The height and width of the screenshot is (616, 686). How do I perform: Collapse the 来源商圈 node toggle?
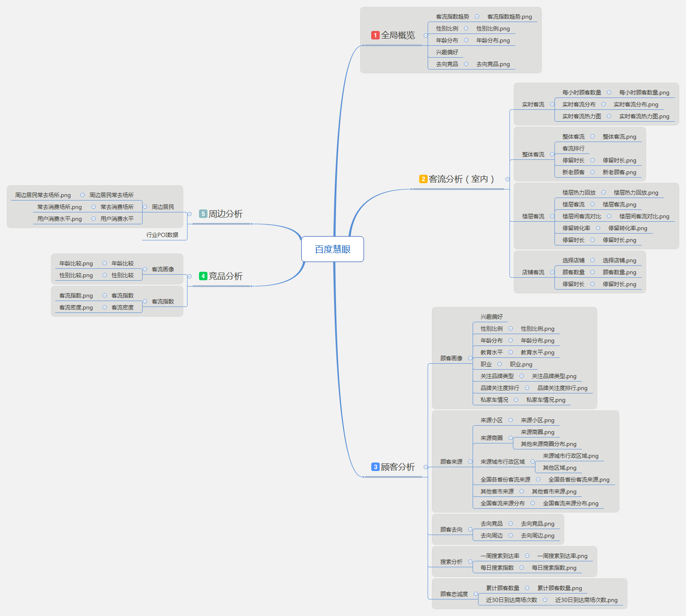[510, 438]
